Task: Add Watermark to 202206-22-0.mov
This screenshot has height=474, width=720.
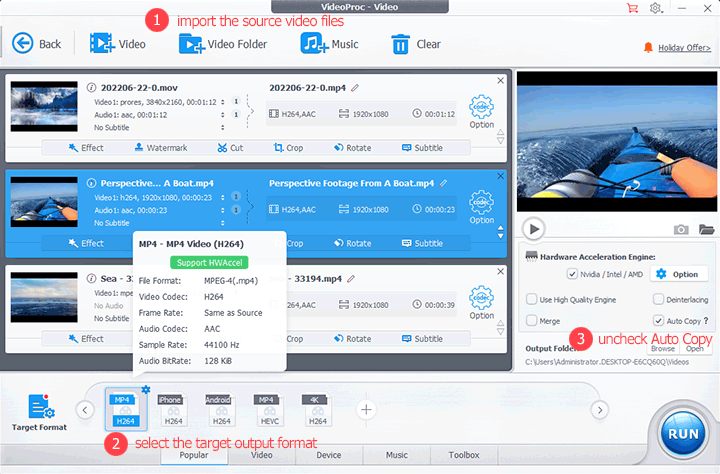Action: (161, 147)
